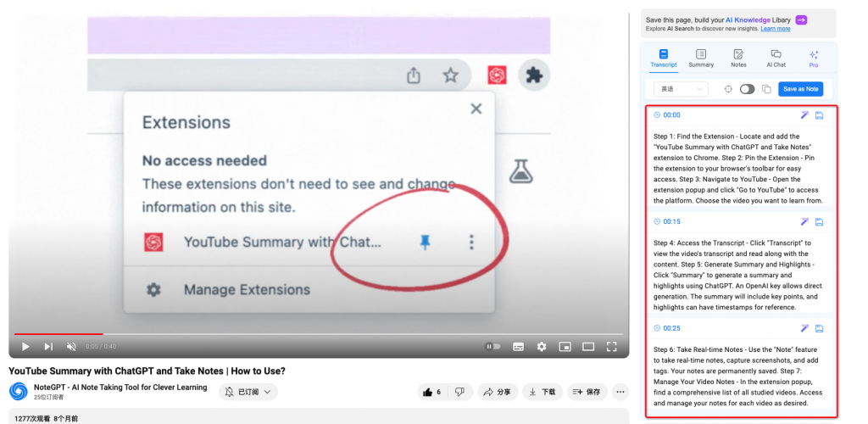Click the video title text
The image size is (868, 424).
tap(147, 371)
